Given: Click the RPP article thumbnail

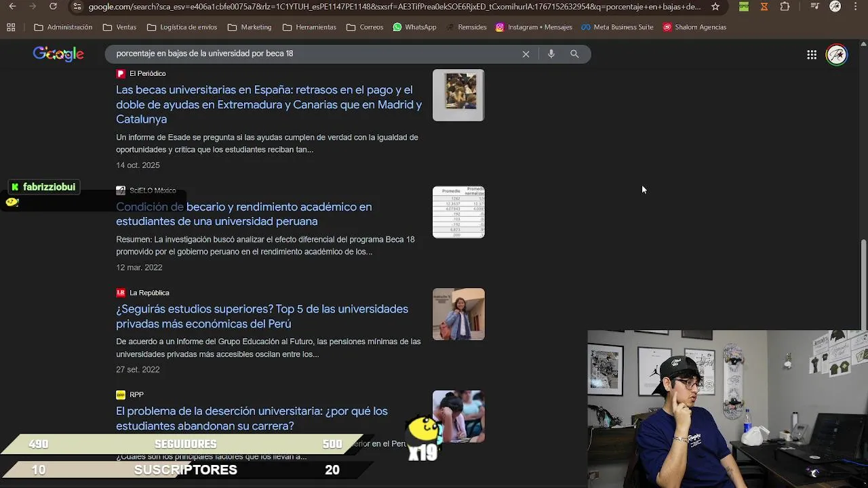Looking at the screenshot, I should (458, 415).
